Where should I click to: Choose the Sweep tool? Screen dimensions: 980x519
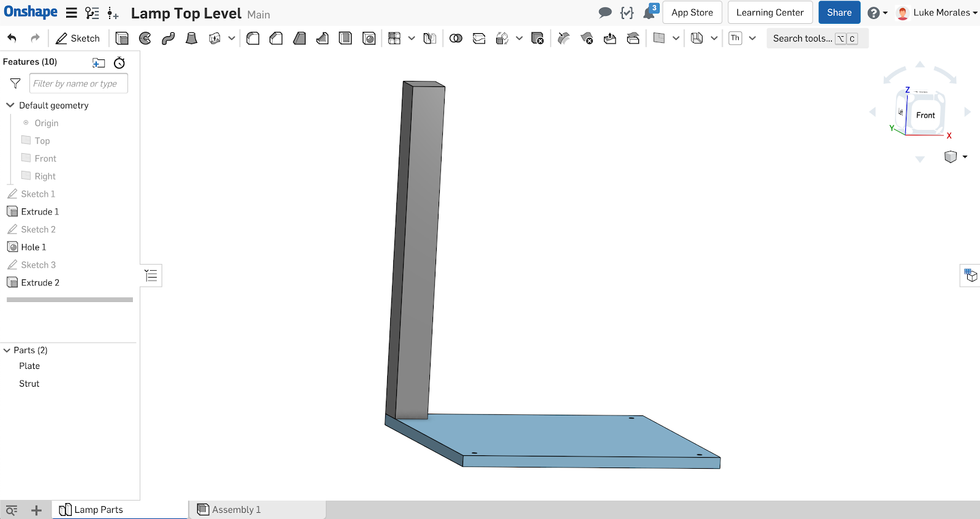(x=168, y=39)
